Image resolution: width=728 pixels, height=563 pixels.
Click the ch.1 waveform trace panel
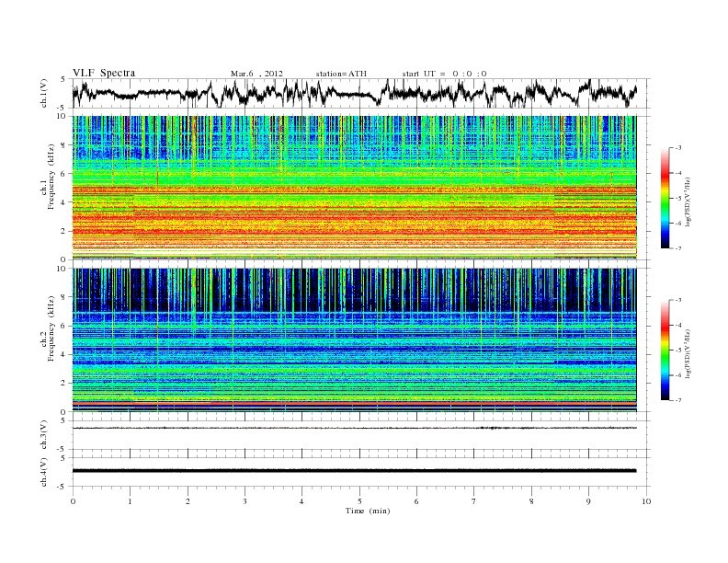point(361,93)
